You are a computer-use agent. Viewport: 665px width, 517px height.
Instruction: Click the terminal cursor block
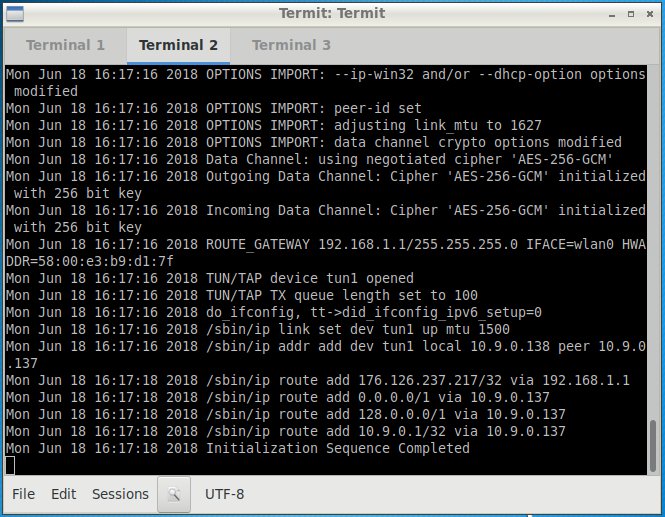click(10, 465)
